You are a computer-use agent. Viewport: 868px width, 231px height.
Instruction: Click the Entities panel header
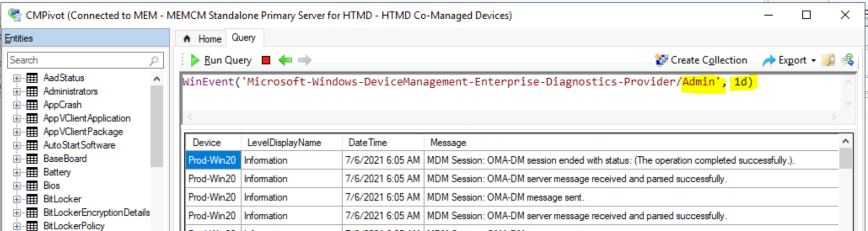tap(86, 38)
